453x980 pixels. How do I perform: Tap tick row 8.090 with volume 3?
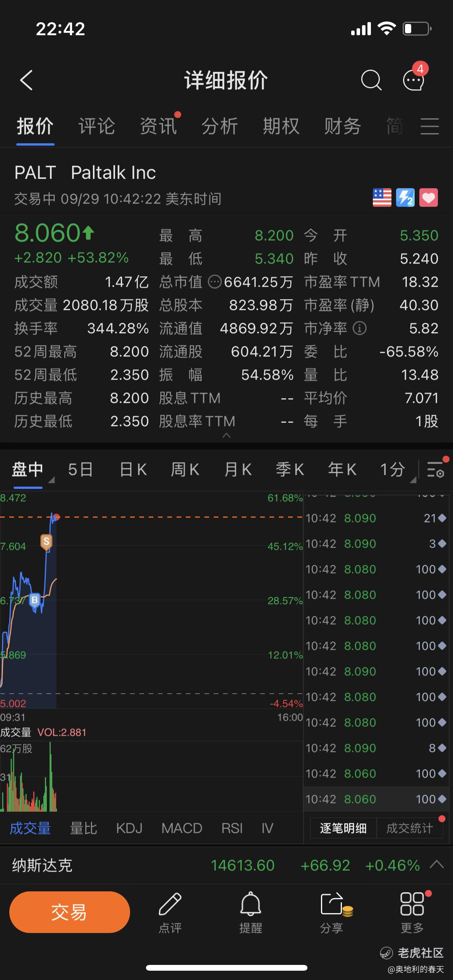pyautogui.click(x=376, y=544)
